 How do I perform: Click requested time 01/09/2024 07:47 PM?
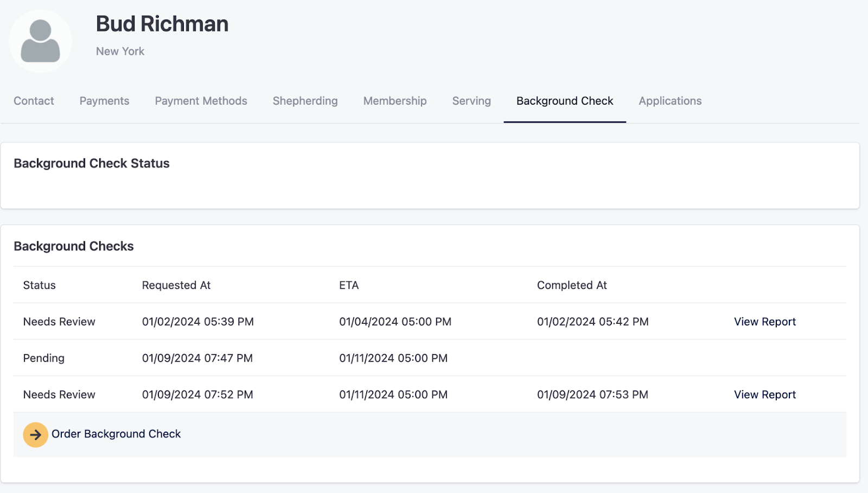click(x=197, y=358)
